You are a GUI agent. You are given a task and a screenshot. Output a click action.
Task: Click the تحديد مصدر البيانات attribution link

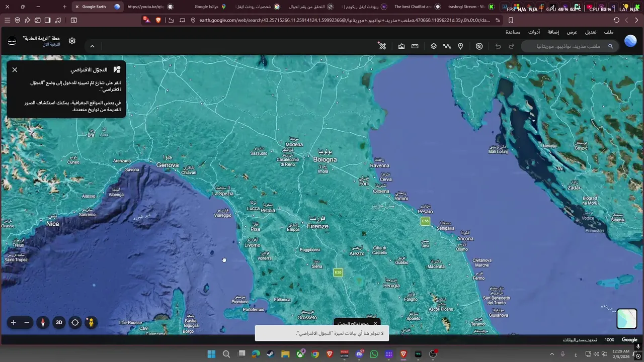pos(580,340)
